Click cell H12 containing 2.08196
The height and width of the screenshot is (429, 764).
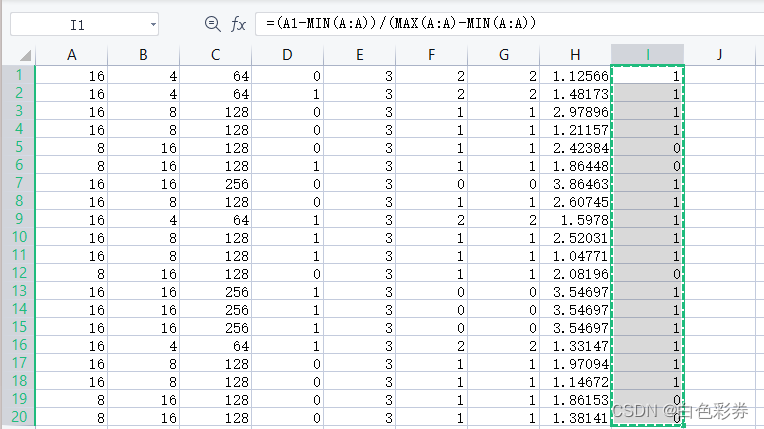pyautogui.click(x=575, y=273)
